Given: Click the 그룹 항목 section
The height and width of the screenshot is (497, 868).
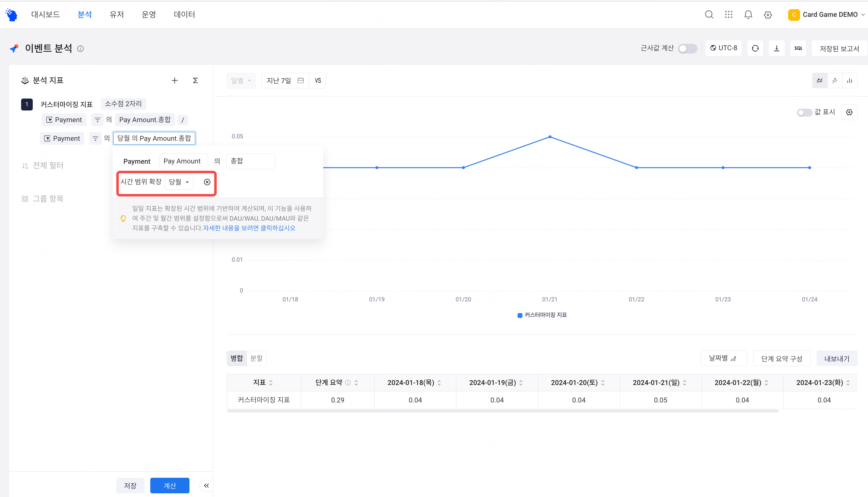Looking at the screenshot, I should tap(43, 199).
